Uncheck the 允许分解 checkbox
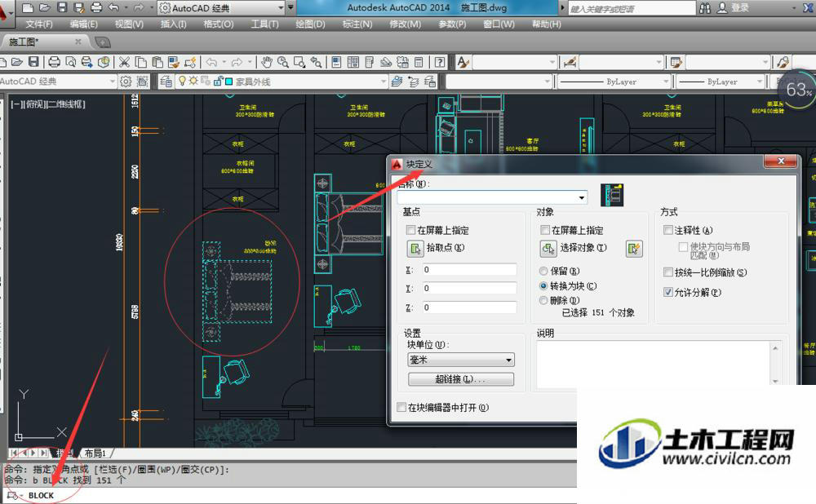This screenshot has width=816, height=504. (668, 292)
